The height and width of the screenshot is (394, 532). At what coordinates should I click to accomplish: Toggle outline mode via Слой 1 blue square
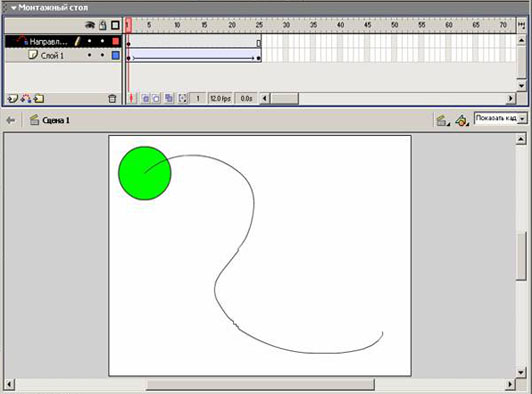116,55
